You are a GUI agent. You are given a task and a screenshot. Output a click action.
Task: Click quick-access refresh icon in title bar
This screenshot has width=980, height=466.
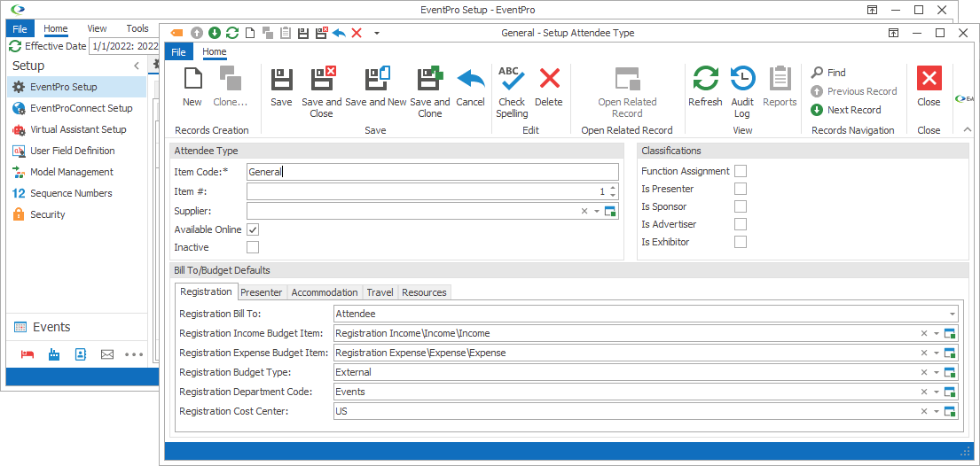click(231, 33)
